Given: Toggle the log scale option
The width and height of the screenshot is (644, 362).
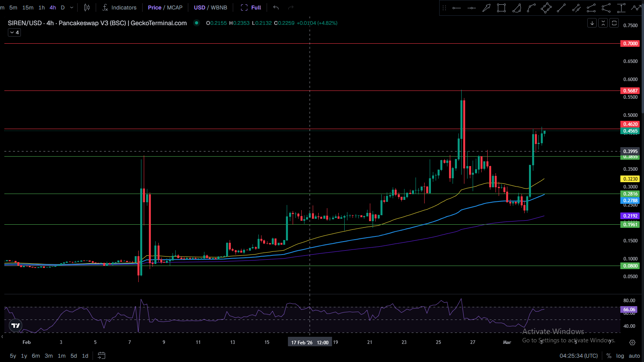Looking at the screenshot, I should pyautogui.click(x=620, y=356).
